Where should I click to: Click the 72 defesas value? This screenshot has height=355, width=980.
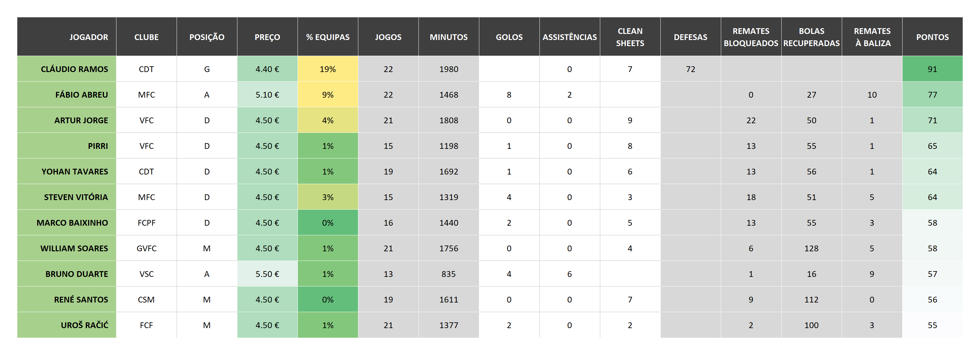(x=690, y=69)
